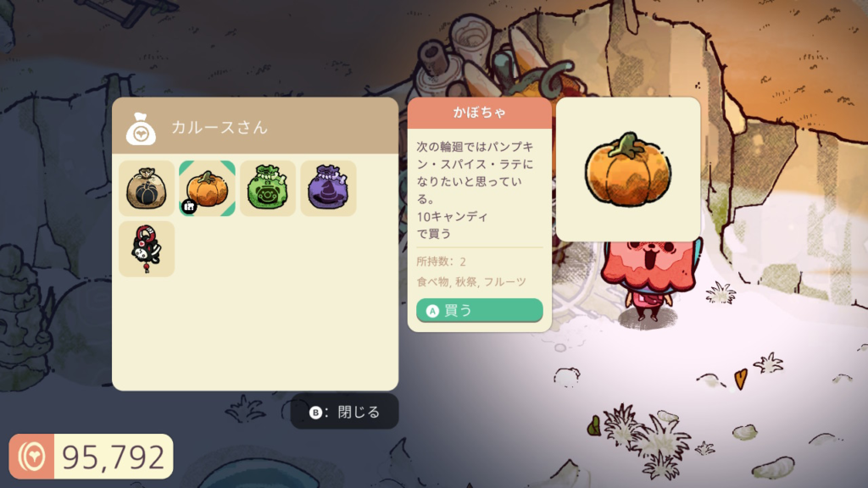The image size is (868, 488).
Task: Click the large pumpkin preview image
Action: click(x=628, y=169)
